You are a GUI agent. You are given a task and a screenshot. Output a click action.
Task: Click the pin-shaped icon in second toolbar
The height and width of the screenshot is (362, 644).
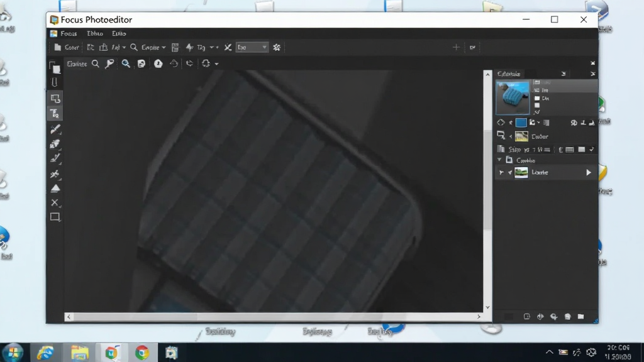click(109, 63)
